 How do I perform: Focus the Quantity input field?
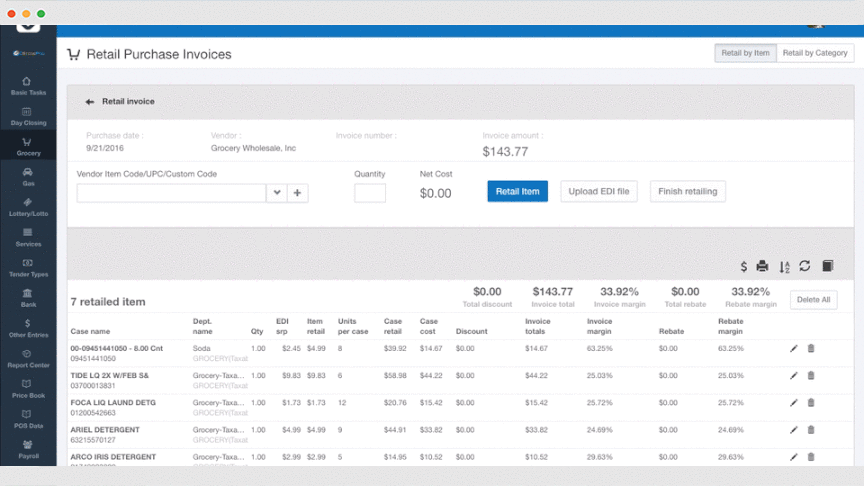pyautogui.click(x=370, y=193)
